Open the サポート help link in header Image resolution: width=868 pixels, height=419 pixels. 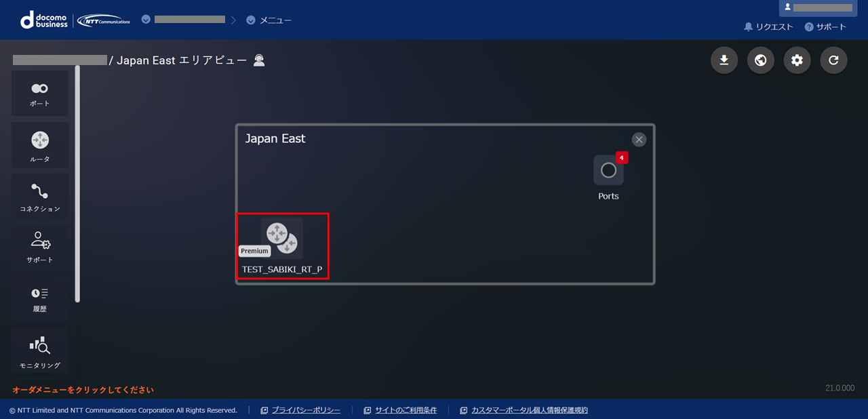pyautogui.click(x=825, y=27)
